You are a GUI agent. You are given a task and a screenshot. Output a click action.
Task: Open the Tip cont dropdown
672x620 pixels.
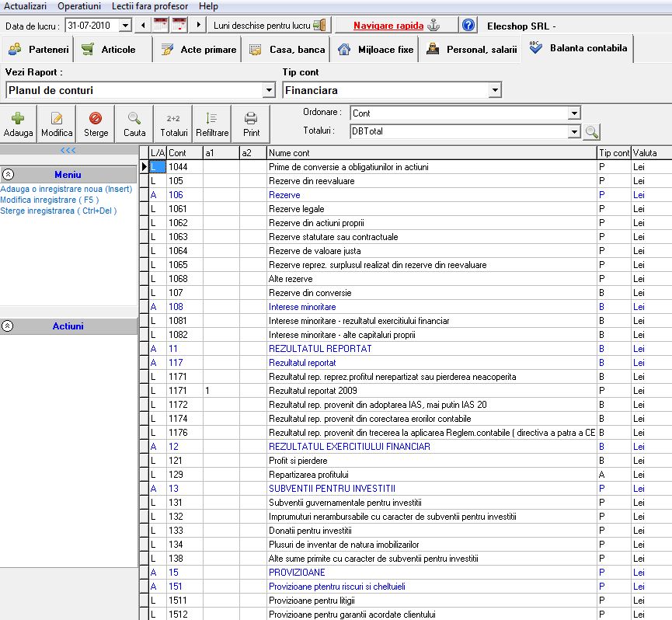click(494, 91)
